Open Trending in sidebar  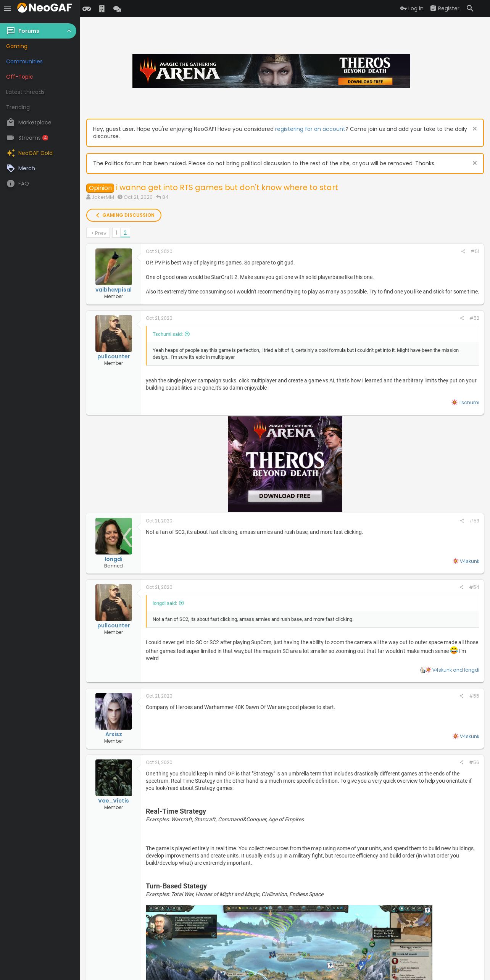(18, 107)
